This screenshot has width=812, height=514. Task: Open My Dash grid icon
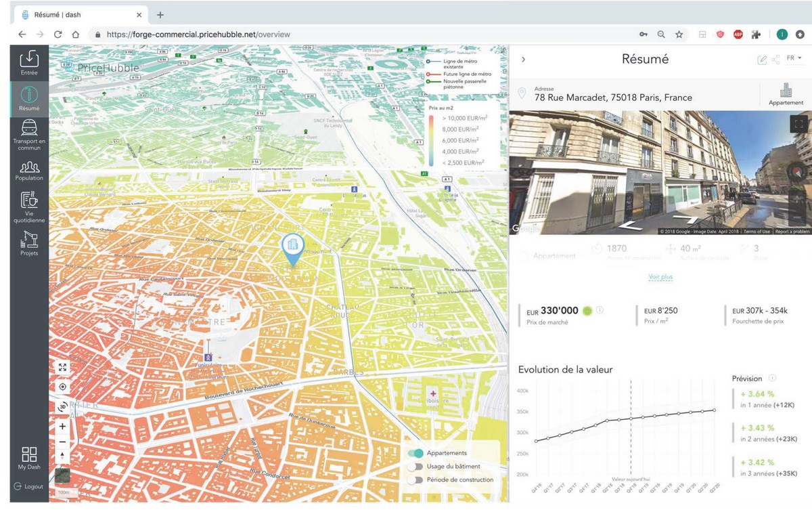pos(29,454)
